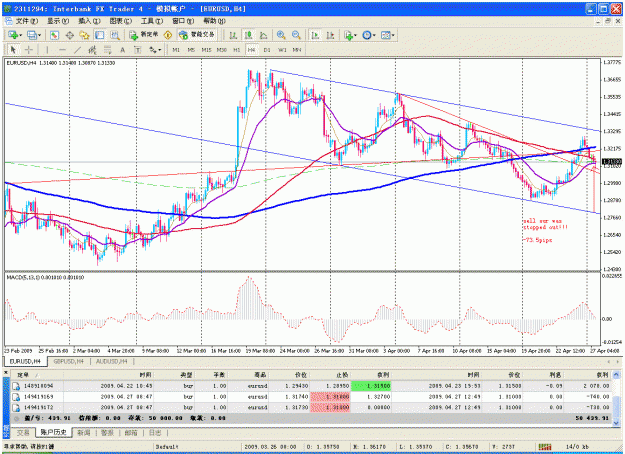Click the Templates toolbar icon
Viewport: 625px width, 454px height.
point(385,35)
